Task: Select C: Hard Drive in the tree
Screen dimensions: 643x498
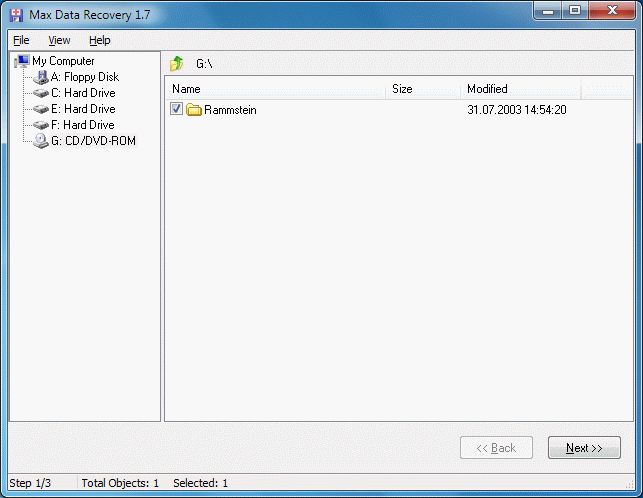Action: (x=83, y=93)
